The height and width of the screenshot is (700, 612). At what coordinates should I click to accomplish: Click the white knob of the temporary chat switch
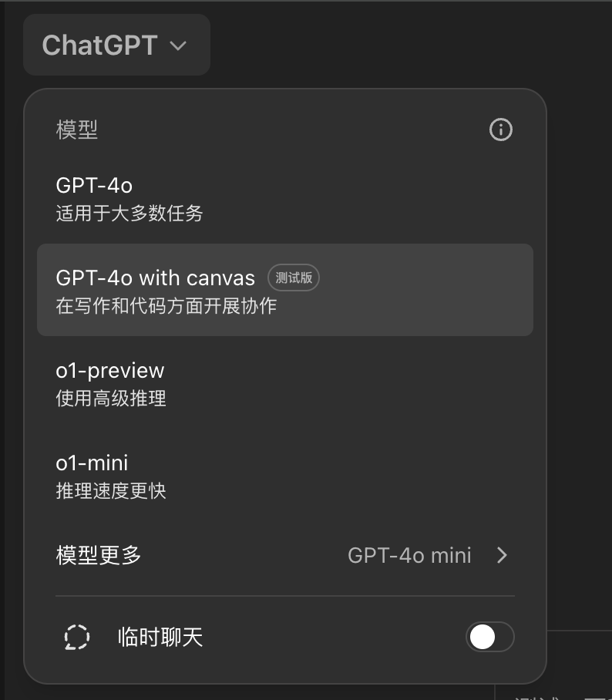point(483,638)
